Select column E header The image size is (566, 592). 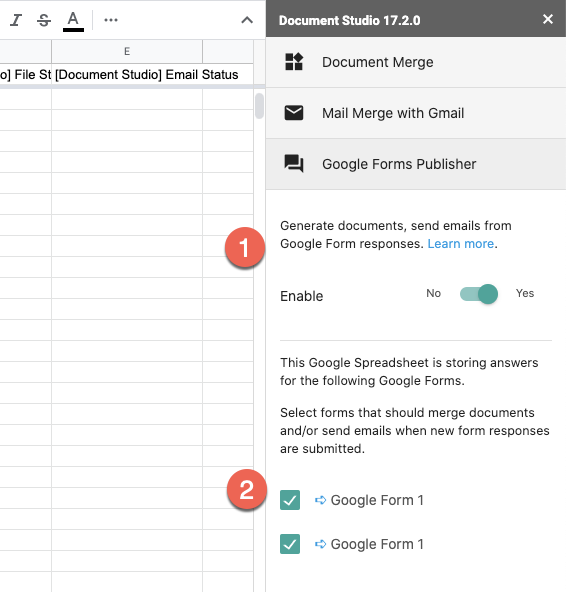pos(127,51)
